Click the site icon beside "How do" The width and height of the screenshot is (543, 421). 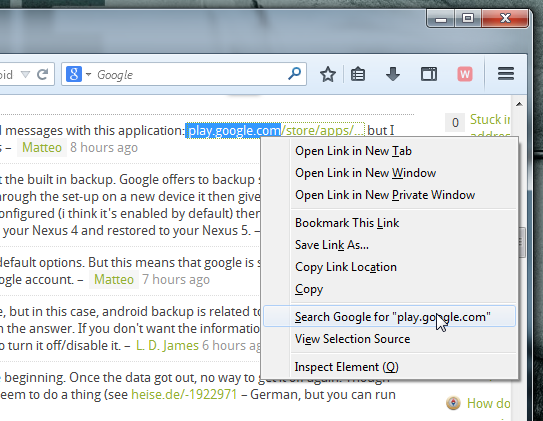(x=453, y=403)
